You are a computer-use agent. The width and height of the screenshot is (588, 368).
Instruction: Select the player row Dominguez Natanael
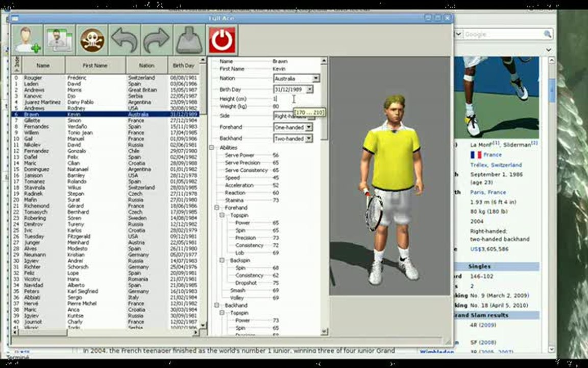tap(105, 169)
